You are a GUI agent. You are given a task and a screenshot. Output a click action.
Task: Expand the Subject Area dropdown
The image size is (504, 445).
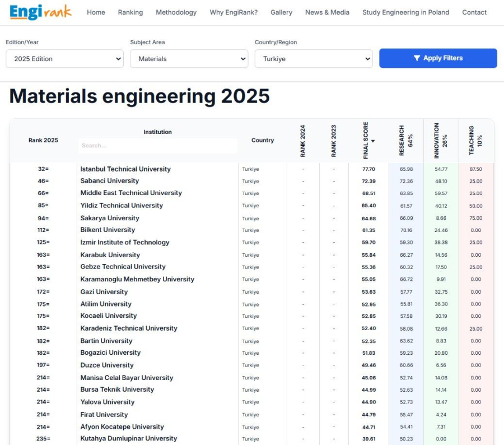189,59
